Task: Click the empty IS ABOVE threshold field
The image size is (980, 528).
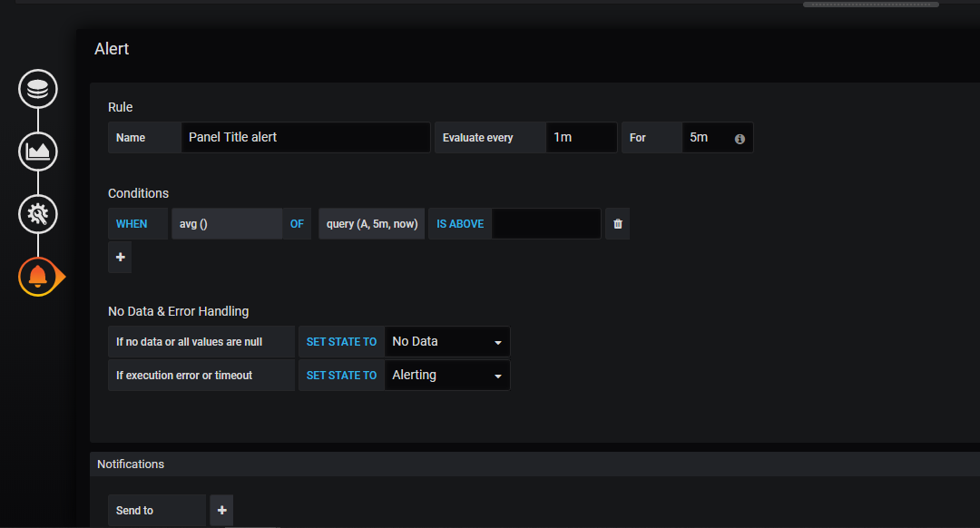Action: [545, 224]
